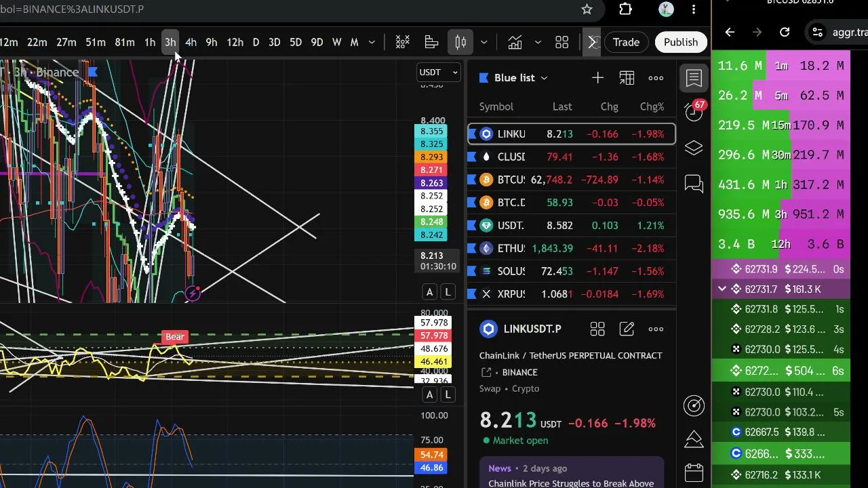
Task: Click the Bear label on RSI pane
Action: [175, 337]
